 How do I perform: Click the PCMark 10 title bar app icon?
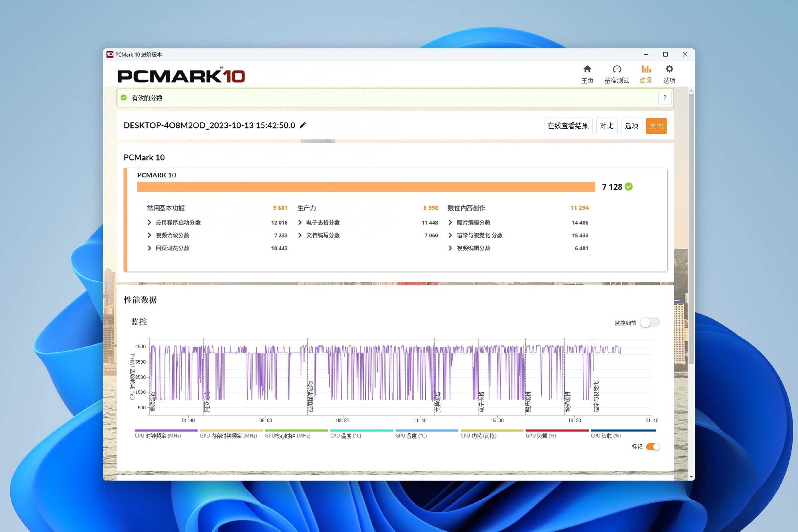[109, 54]
